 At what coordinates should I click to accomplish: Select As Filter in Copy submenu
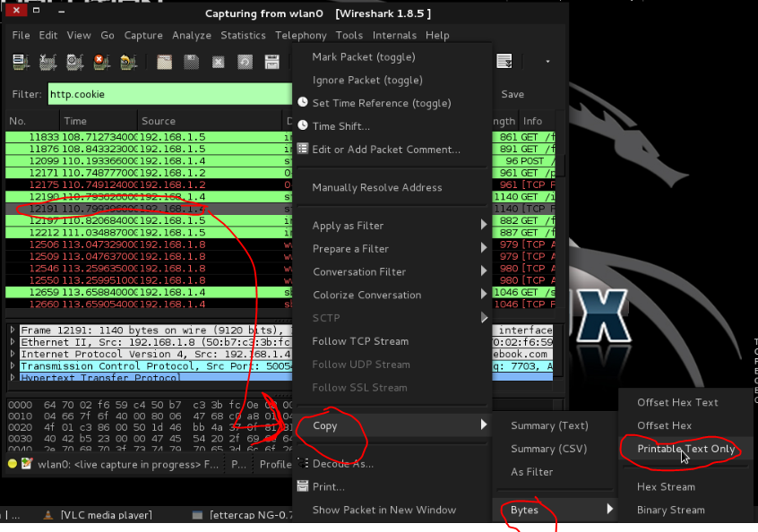[x=531, y=472]
